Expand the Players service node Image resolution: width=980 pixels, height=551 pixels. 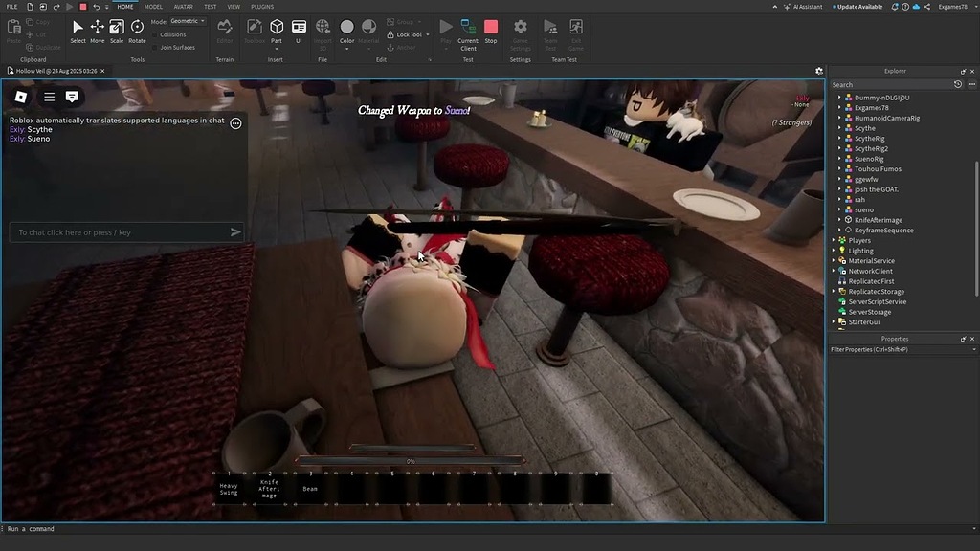click(834, 241)
